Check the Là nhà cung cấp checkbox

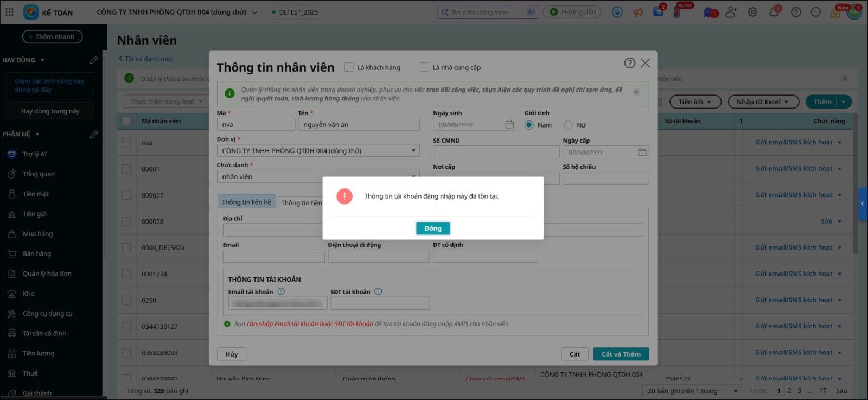point(424,67)
